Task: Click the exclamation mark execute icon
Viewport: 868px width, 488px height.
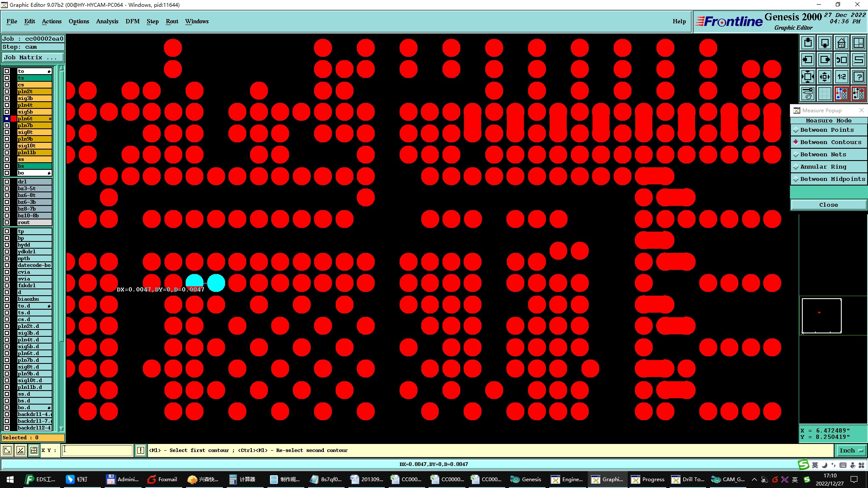Action: (x=141, y=450)
